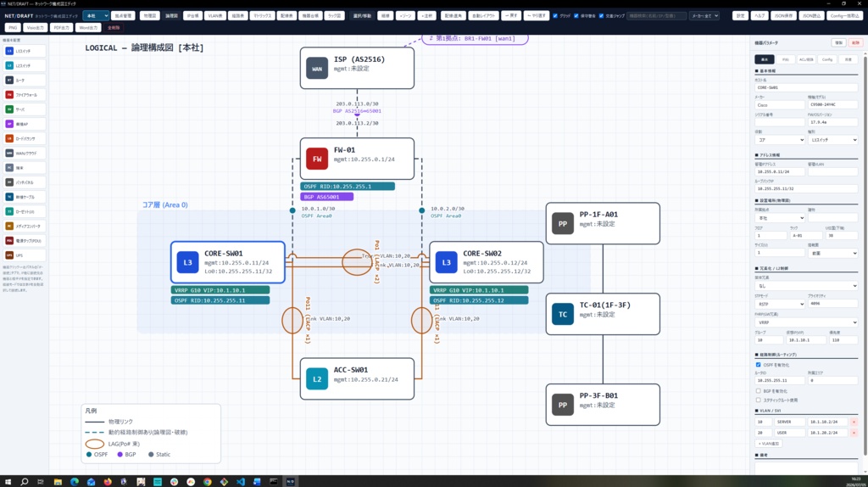Open the VLAN表 tab

tap(214, 15)
